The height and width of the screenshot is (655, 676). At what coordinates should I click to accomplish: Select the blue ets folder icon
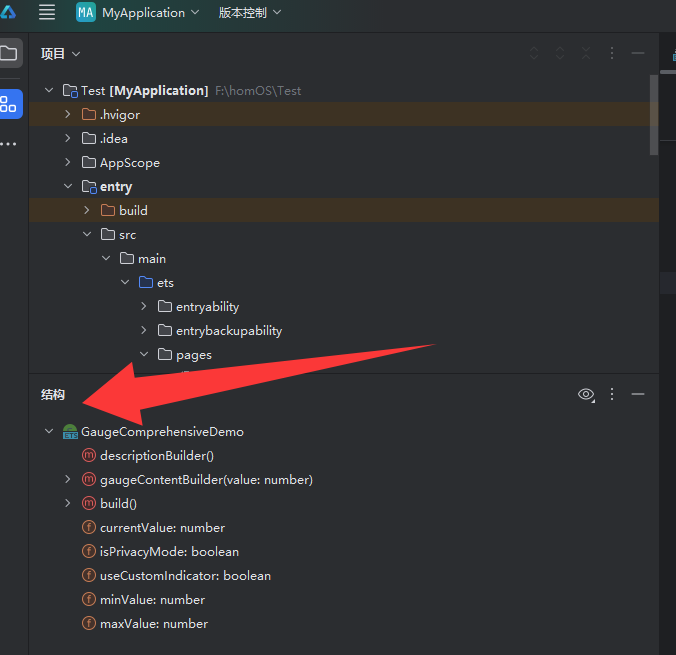[x=146, y=282]
